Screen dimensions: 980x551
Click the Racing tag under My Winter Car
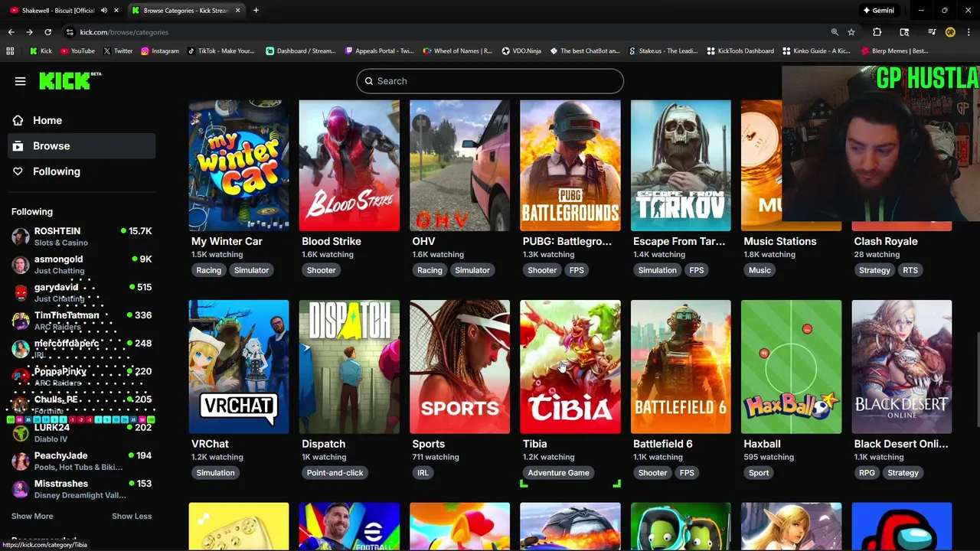(x=208, y=270)
